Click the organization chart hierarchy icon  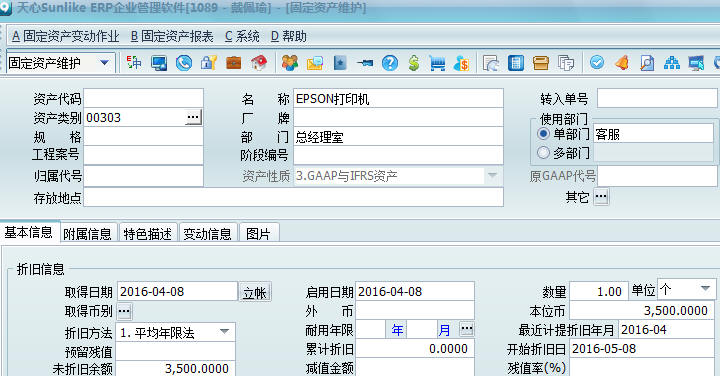pos(672,63)
